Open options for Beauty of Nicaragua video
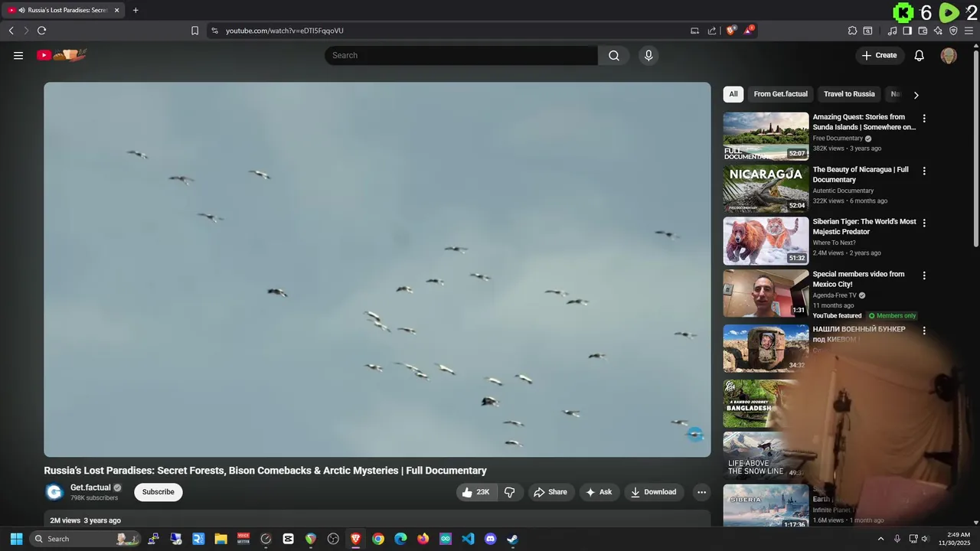Screen dimensions: 980x551 tap(924, 171)
